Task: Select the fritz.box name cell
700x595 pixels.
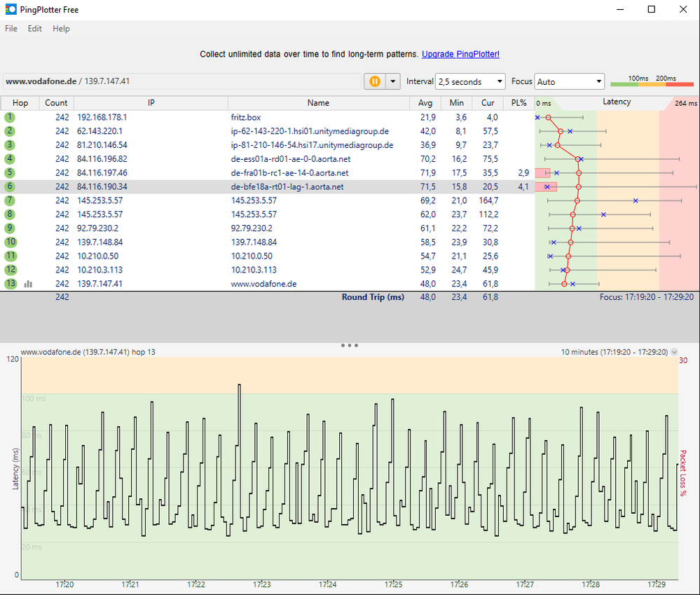Action: [246, 118]
